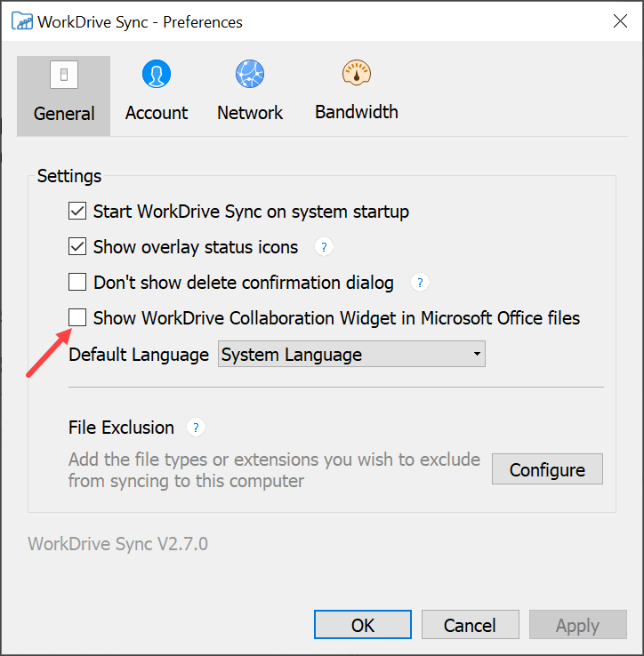Click the Configure button
Image resolution: width=644 pixels, height=656 pixels.
point(547,469)
